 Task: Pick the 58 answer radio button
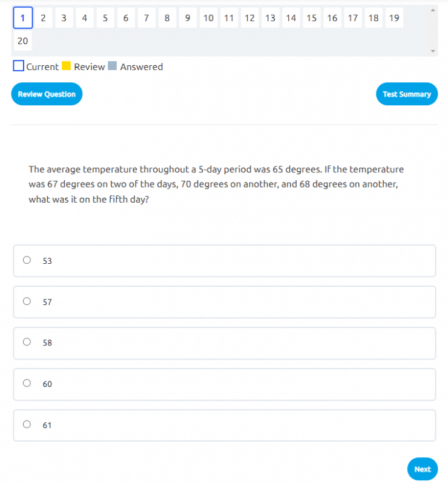(x=27, y=342)
